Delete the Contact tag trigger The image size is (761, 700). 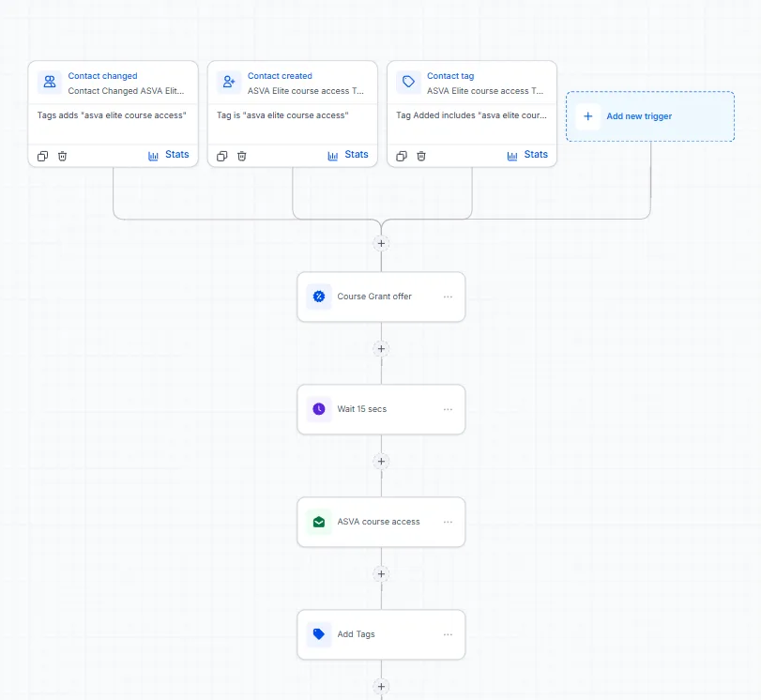click(x=421, y=156)
